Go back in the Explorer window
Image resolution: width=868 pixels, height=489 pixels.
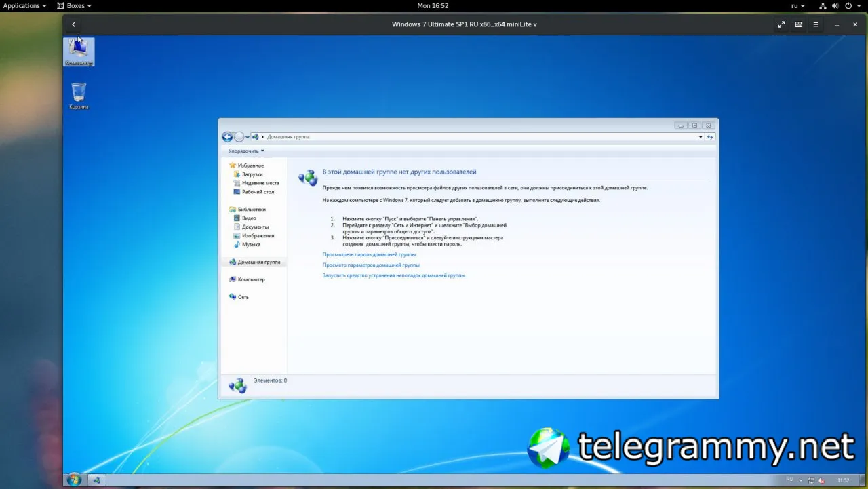227,137
